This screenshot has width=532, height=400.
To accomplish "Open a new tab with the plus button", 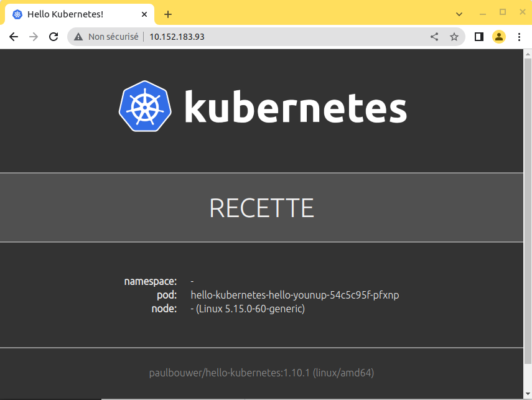I will [x=167, y=14].
